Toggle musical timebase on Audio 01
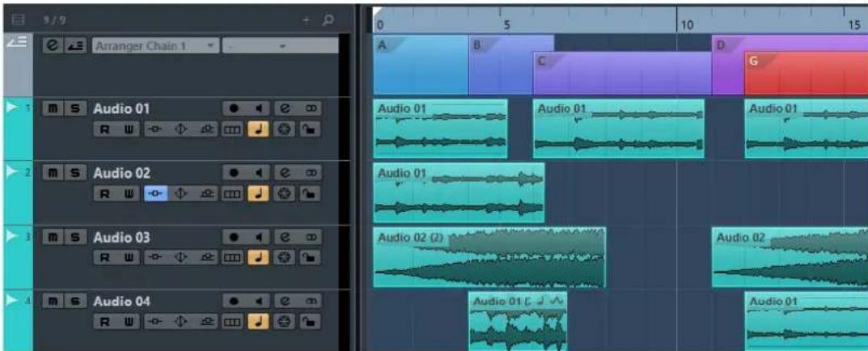 257,129
